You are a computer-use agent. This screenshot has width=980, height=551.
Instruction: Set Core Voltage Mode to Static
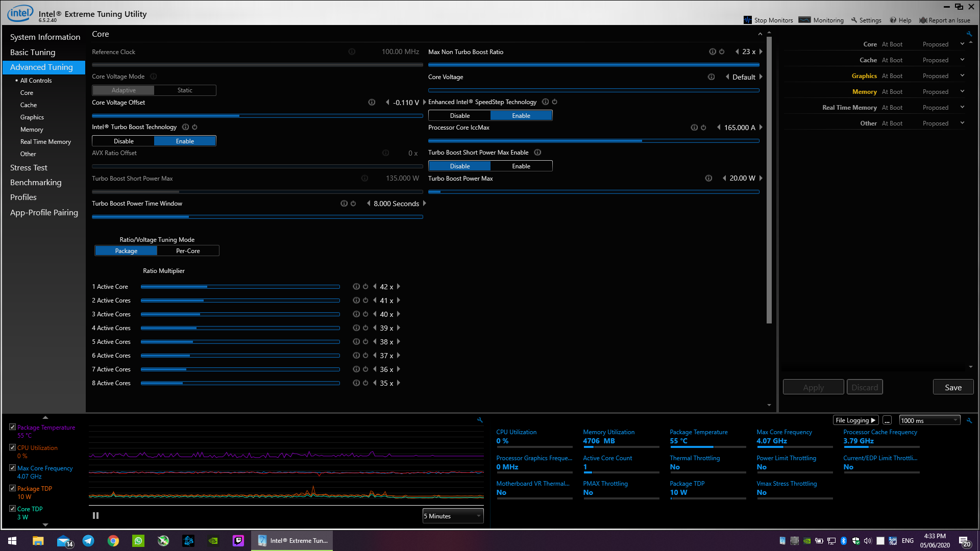[185, 90]
